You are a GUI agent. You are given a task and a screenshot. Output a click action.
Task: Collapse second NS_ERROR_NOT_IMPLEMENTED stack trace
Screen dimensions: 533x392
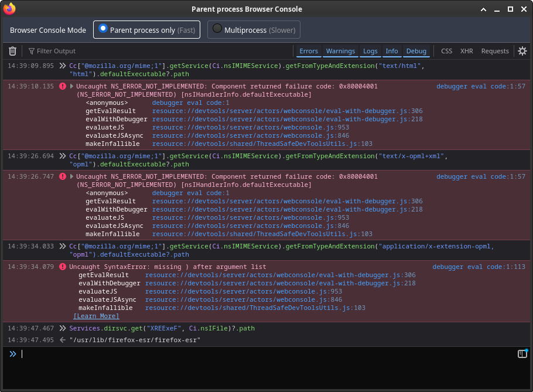tap(72, 176)
